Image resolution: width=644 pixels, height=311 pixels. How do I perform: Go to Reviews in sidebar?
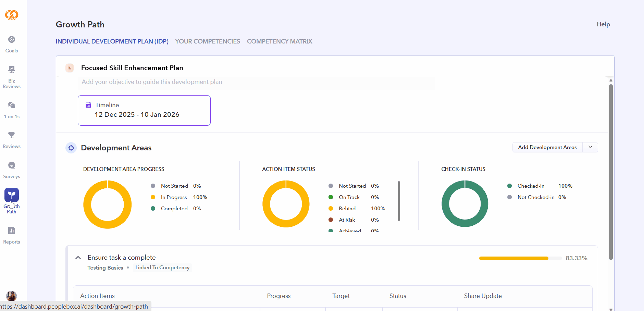click(12, 140)
